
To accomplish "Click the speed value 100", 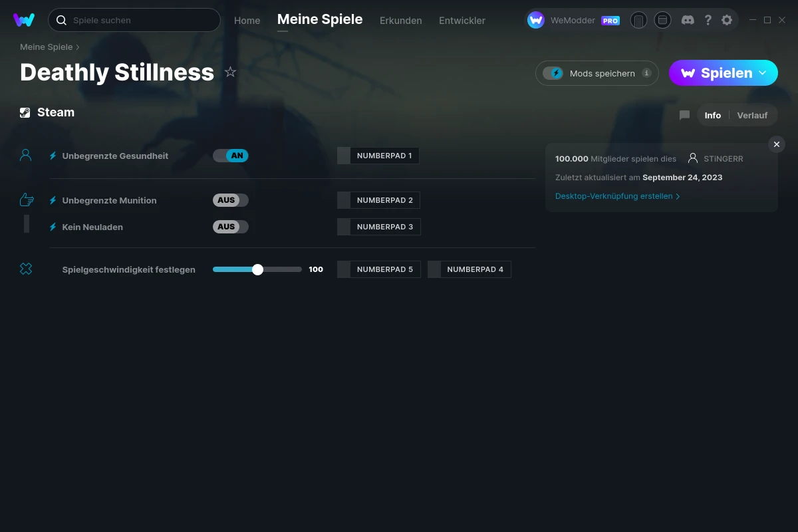I will pyautogui.click(x=316, y=269).
